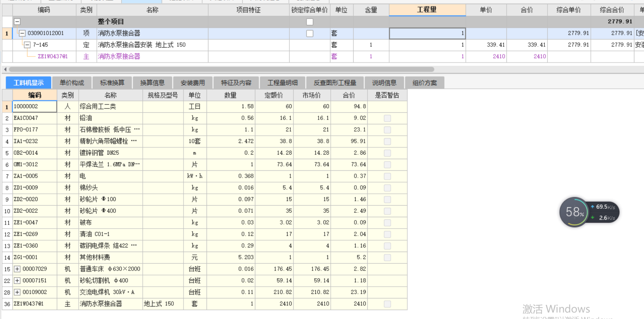Click the 是否暂估 column header
Screen dimensions: 644x319
[387, 95]
